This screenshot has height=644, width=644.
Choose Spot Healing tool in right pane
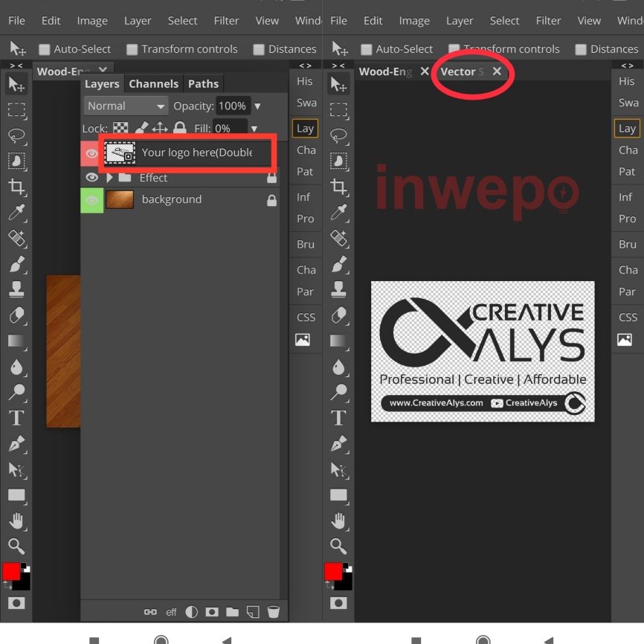click(x=338, y=238)
